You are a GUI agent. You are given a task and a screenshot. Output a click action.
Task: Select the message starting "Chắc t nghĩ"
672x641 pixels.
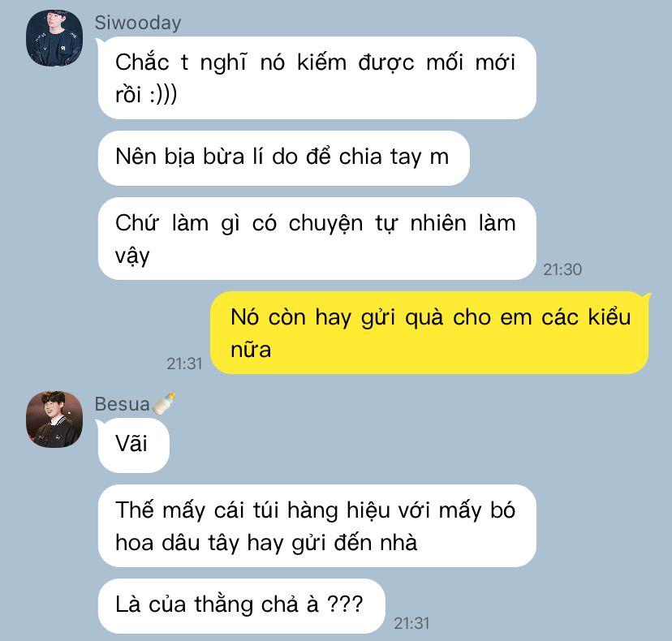[x=317, y=78]
